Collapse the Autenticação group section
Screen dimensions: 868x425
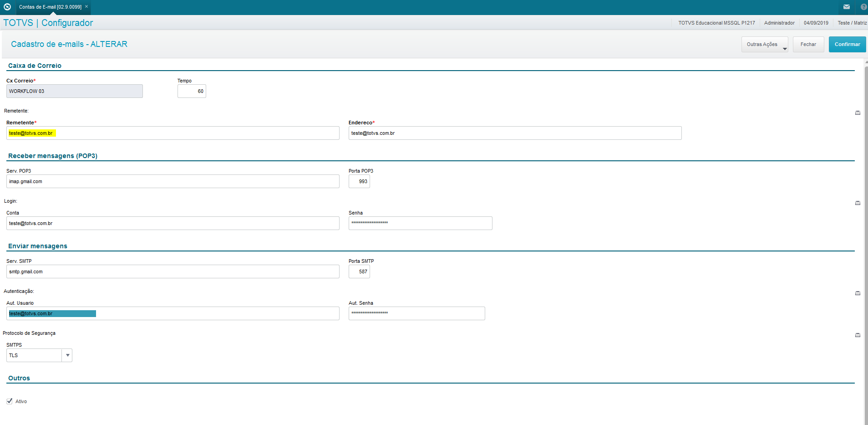click(858, 293)
